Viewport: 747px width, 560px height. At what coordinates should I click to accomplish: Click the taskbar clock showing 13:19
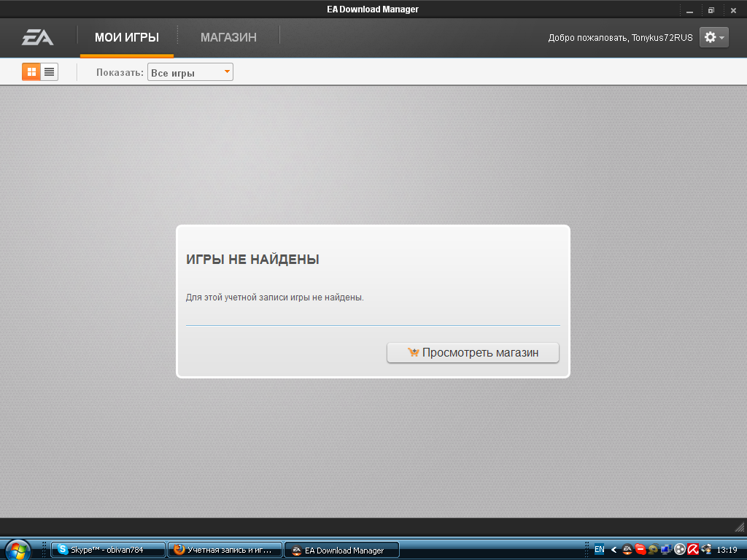(727, 550)
